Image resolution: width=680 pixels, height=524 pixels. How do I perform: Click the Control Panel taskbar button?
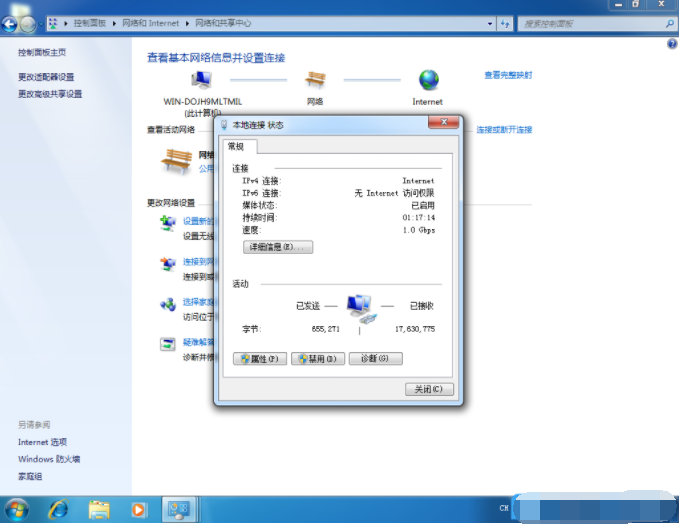[x=179, y=509]
